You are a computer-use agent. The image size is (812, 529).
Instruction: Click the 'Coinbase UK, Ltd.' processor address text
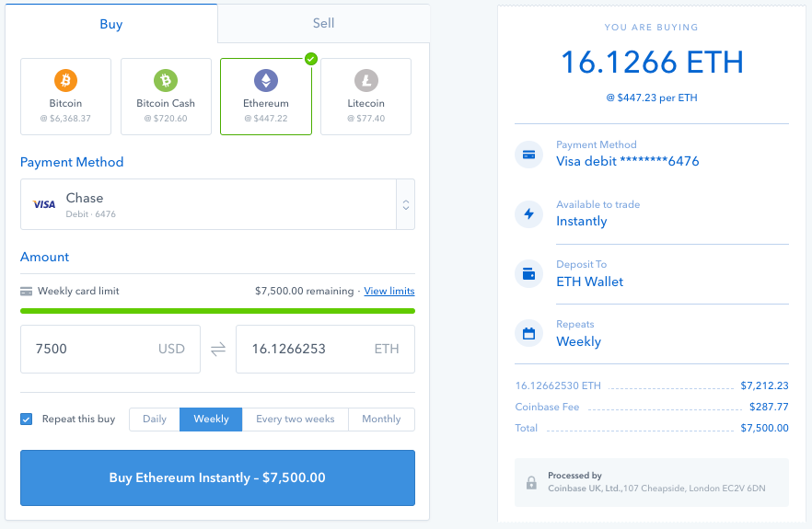(656, 489)
